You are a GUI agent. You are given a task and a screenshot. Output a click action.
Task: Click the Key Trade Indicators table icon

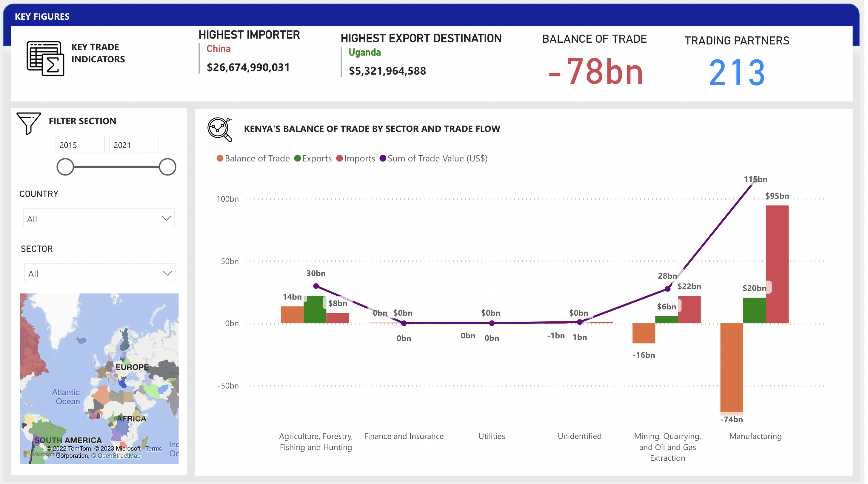(45, 58)
